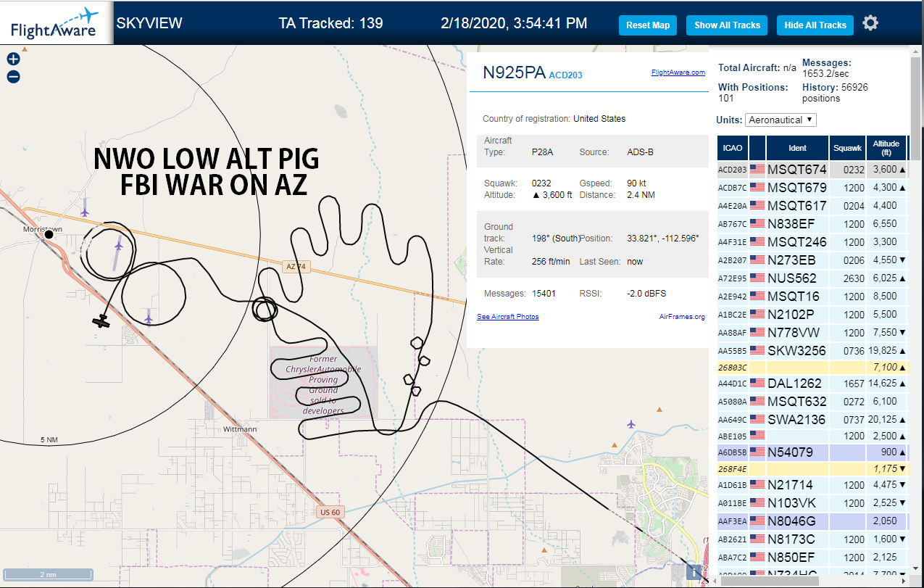Select the N838EF aircraft row
The image size is (924, 588).
812,224
